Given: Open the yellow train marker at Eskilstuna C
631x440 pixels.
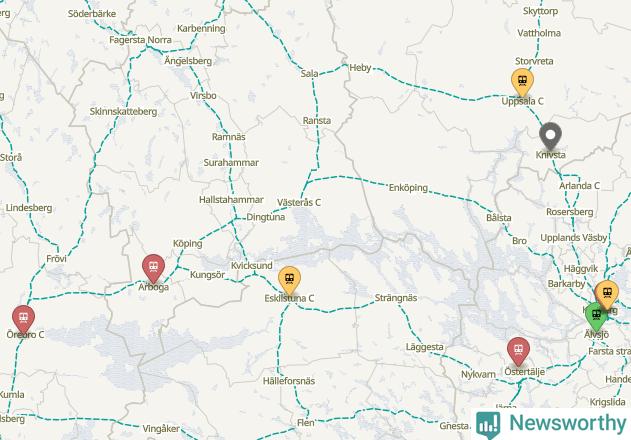Looking at the screenshot, I should [289, 280].
